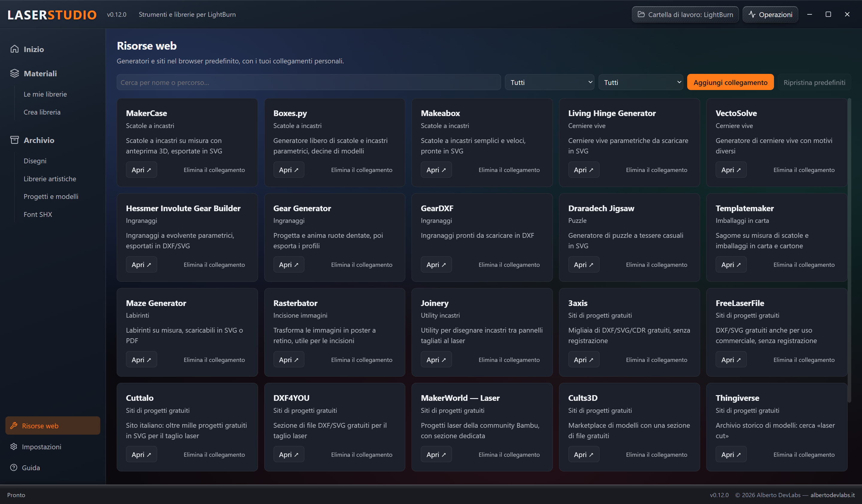The image size is (862, 504).
Task: Click the Guida question mark icon
Action: tap(14, 468)
